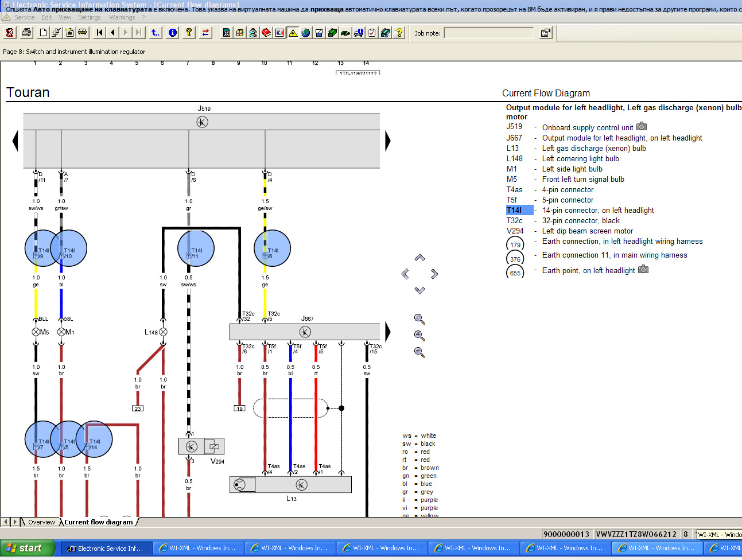Click the magnifier reset zoom icon

419,319
